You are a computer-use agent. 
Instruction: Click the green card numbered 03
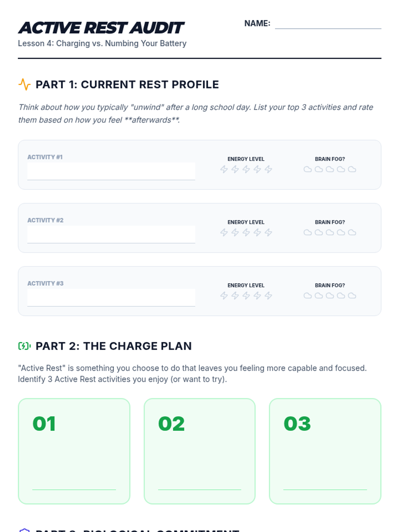[x=325, y=451]
